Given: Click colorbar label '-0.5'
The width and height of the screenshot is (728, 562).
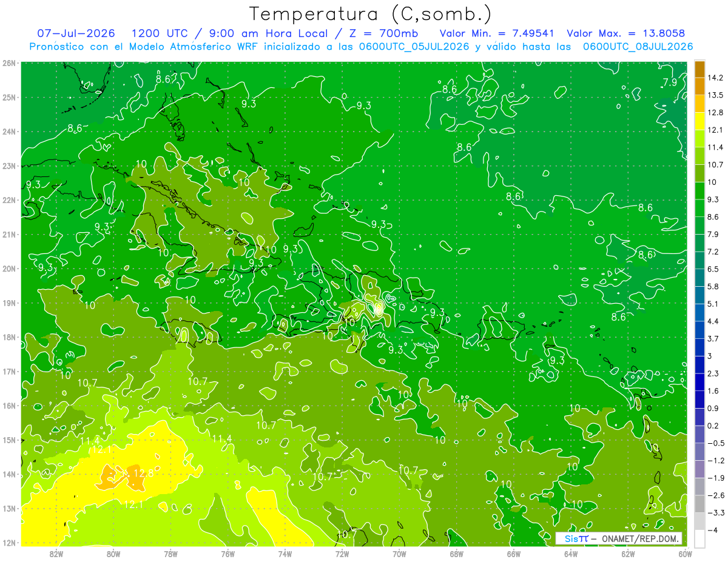Looking at the screenshot, I should pos(716,443).
